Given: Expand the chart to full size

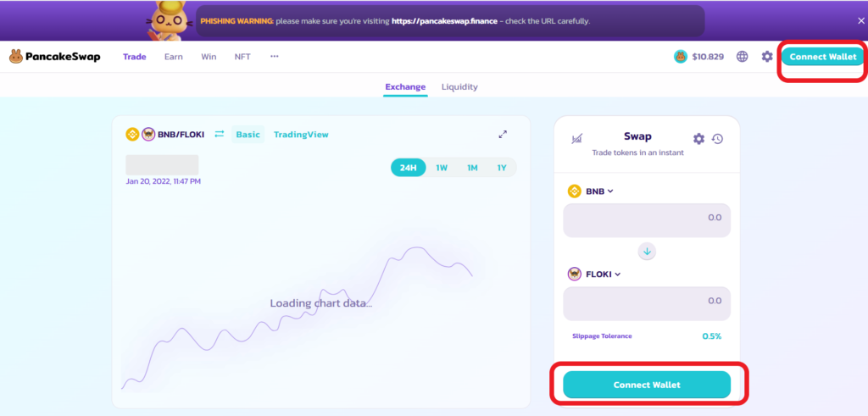Looking at the screenshot, I should tap(503, 134).
